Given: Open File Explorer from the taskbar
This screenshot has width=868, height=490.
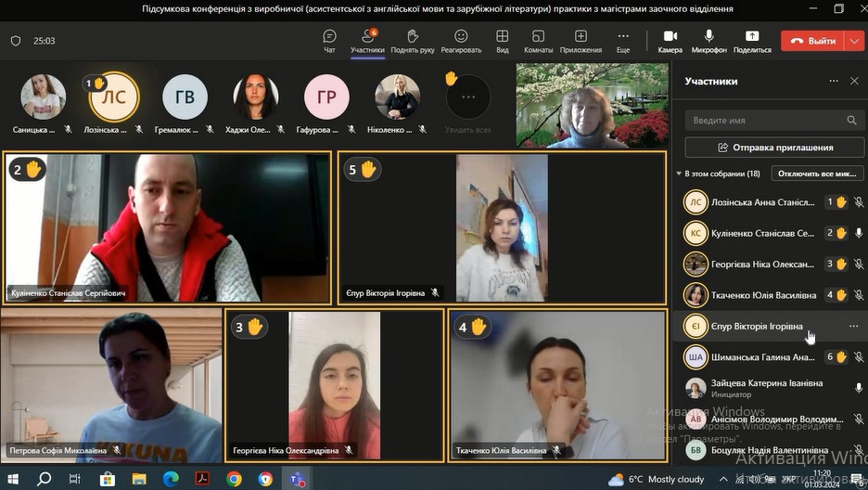Looking at the screenshot, I should pos(139,478).
